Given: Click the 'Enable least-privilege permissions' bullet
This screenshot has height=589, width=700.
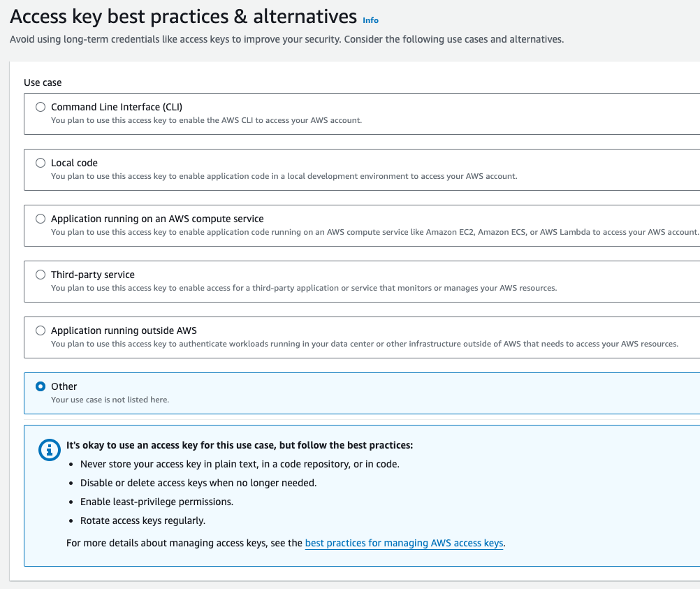Looking at the screenshot, I should (156, 502).
